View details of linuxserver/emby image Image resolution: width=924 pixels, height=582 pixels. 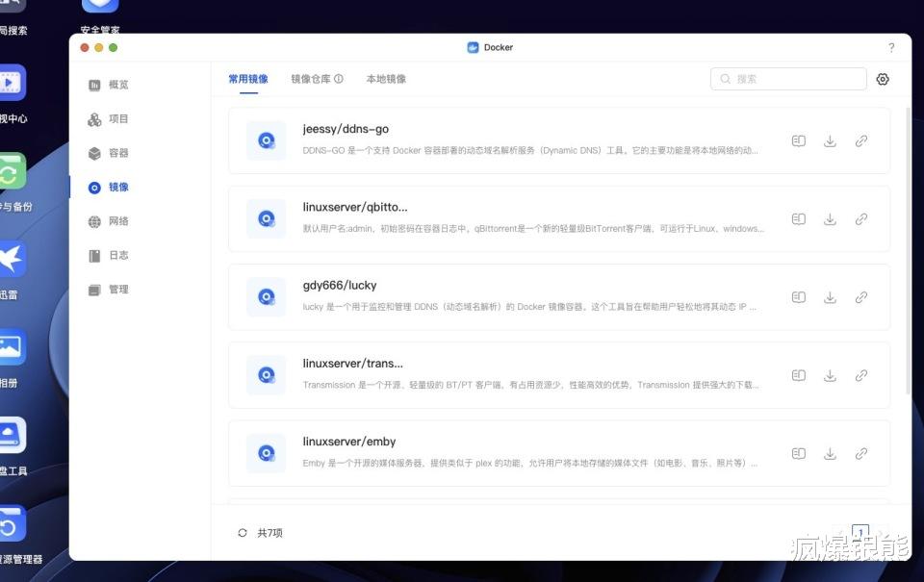799,454
